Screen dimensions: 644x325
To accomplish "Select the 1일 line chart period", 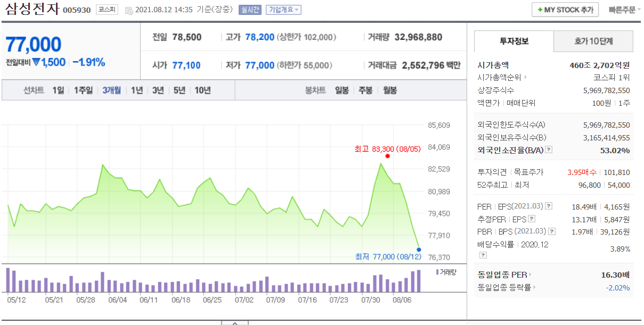I will tap(58, 90).
